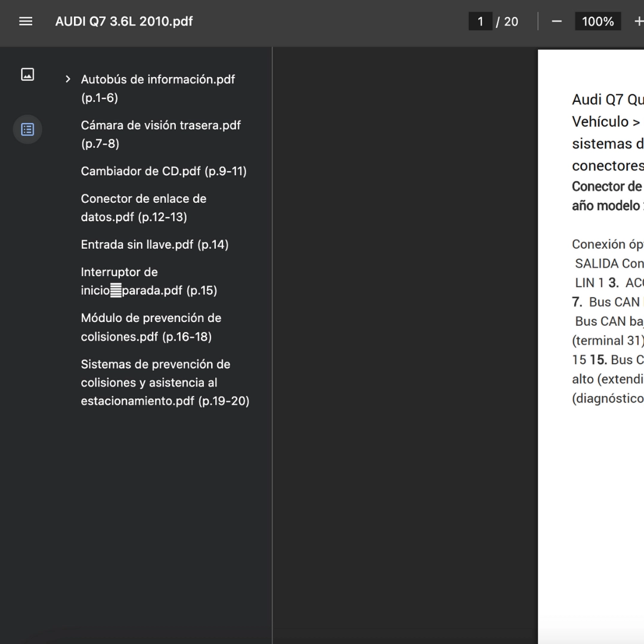Viewport: 644px width, 644px height.
Task: Expand the Autobús de información.pdf chevron
Action: click(x=68, y=79)
